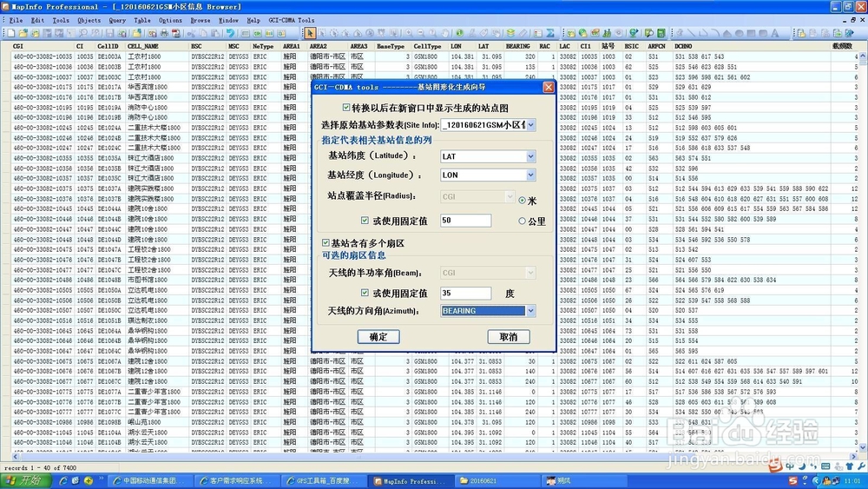Open the Objects menu
Viewport: 868px width, 489px height.
[x=89, y=20]
